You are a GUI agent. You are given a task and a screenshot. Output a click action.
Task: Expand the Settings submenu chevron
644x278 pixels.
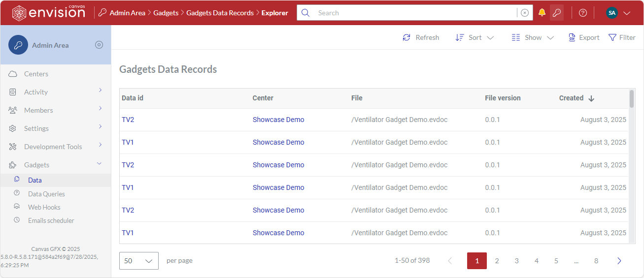point(100,126)
